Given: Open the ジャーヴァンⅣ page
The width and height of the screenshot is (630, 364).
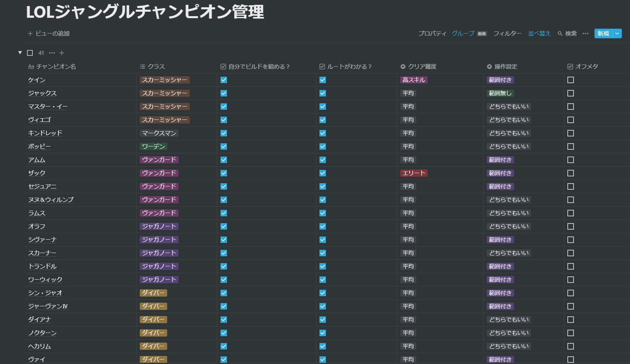Looking at the screenshot, I should pos(48,306).
